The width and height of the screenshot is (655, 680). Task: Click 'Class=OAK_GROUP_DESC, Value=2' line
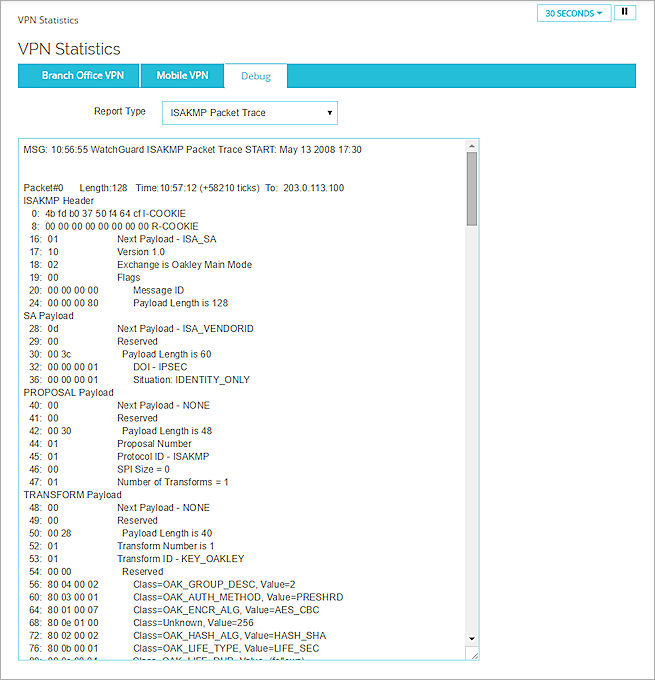coord(162,585)
